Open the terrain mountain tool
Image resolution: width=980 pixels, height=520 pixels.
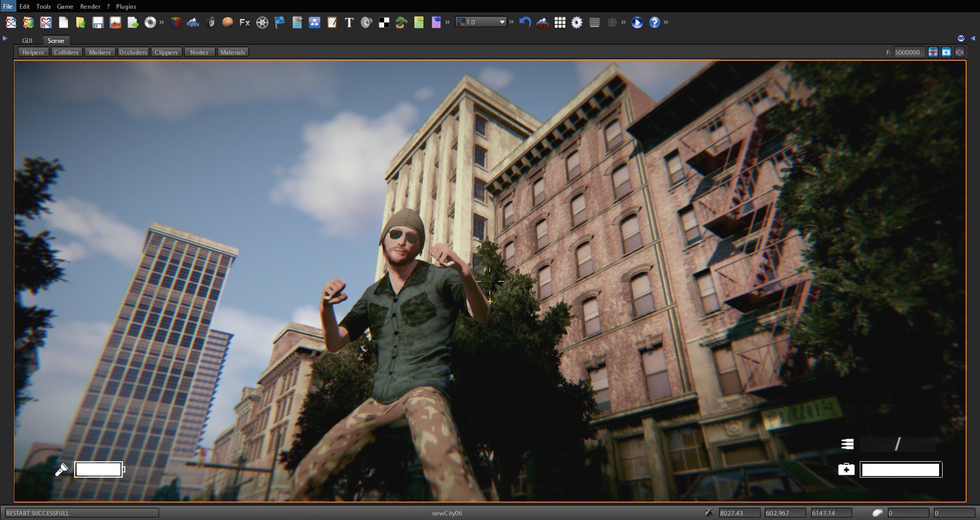(x=193, y=22)
